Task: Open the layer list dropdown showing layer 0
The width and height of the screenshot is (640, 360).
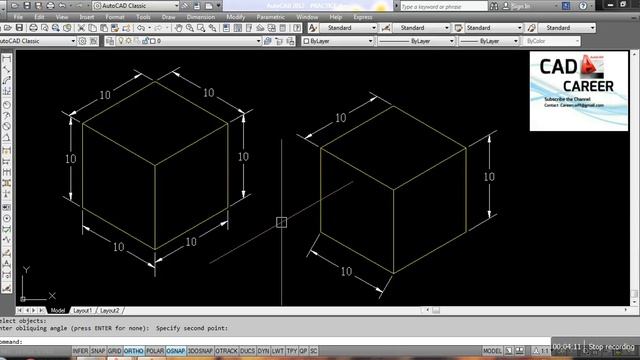Action: 258,41
